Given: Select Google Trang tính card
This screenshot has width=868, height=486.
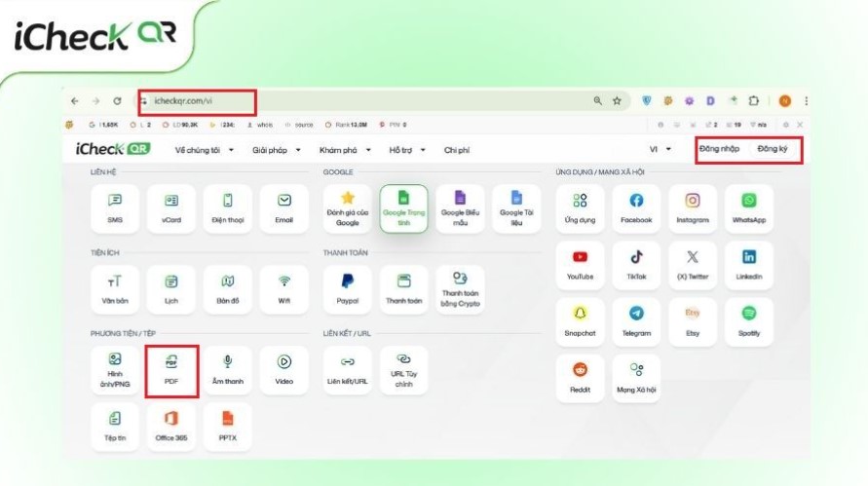Looking at the screenshot, I should pyautogui.click(x=404, y=208).
